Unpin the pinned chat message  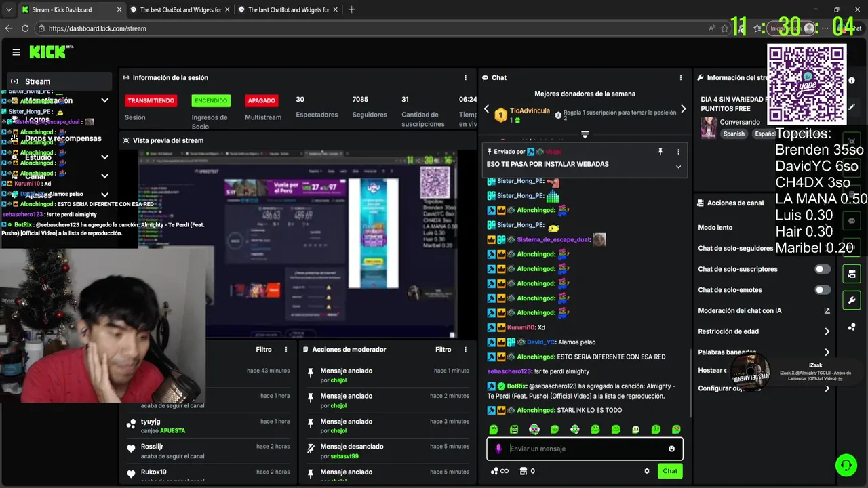[x=660, y=152]
